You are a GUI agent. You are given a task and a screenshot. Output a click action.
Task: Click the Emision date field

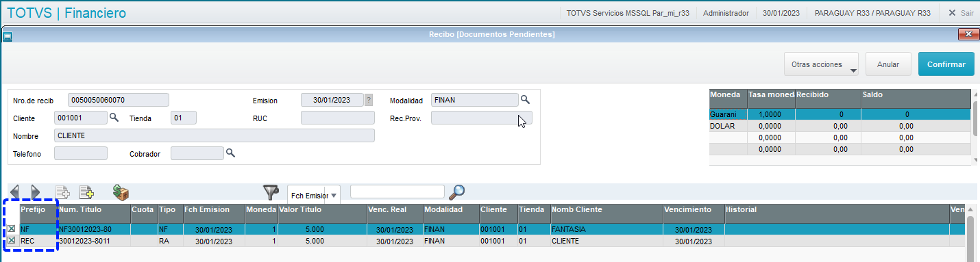[x=332, y=100]
